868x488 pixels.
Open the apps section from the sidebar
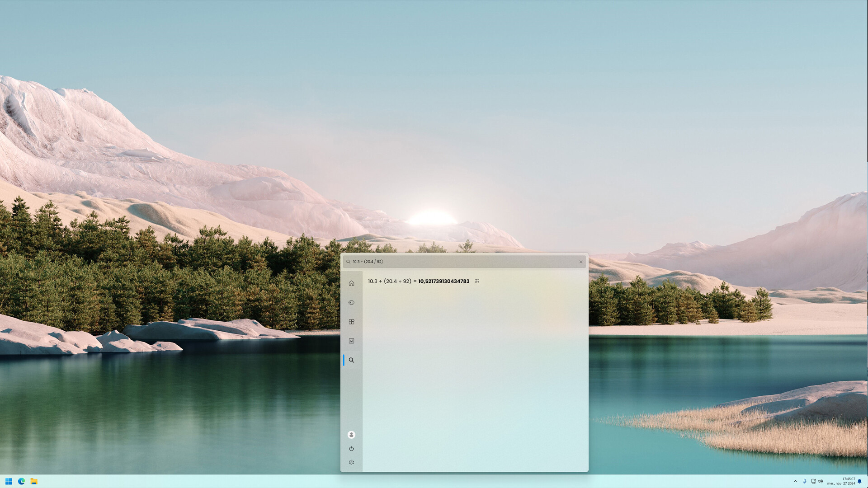[x=351, y=322]
